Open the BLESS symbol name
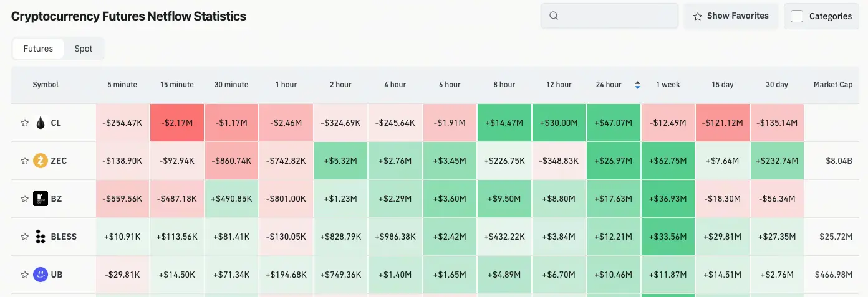The width and height of the screenshot is (868, 297). pos(65,237)
